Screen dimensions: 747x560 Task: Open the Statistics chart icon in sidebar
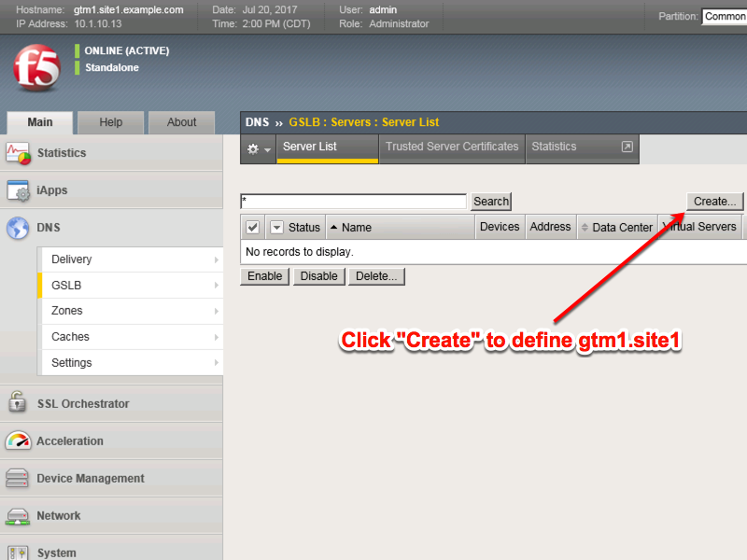click(18, 153)
